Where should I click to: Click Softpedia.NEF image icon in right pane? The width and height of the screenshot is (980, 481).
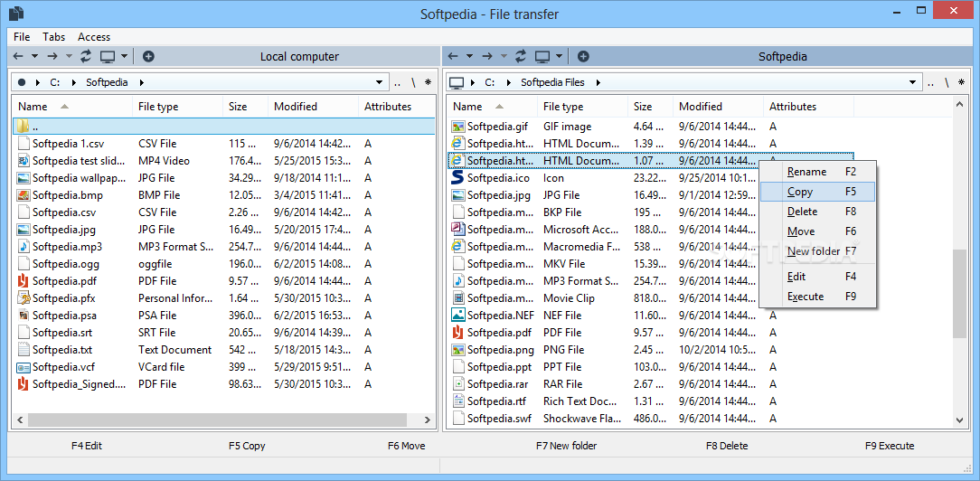457,316
